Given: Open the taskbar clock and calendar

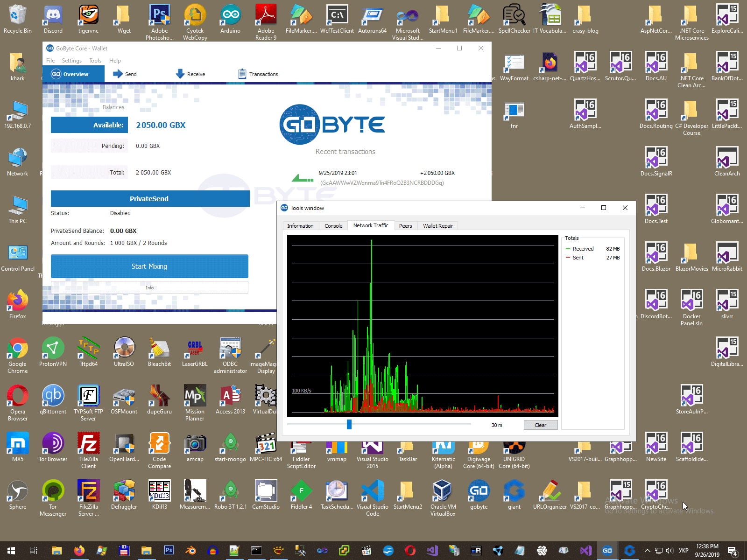Looking at the screenshot, I should click(x=707, y=551).
